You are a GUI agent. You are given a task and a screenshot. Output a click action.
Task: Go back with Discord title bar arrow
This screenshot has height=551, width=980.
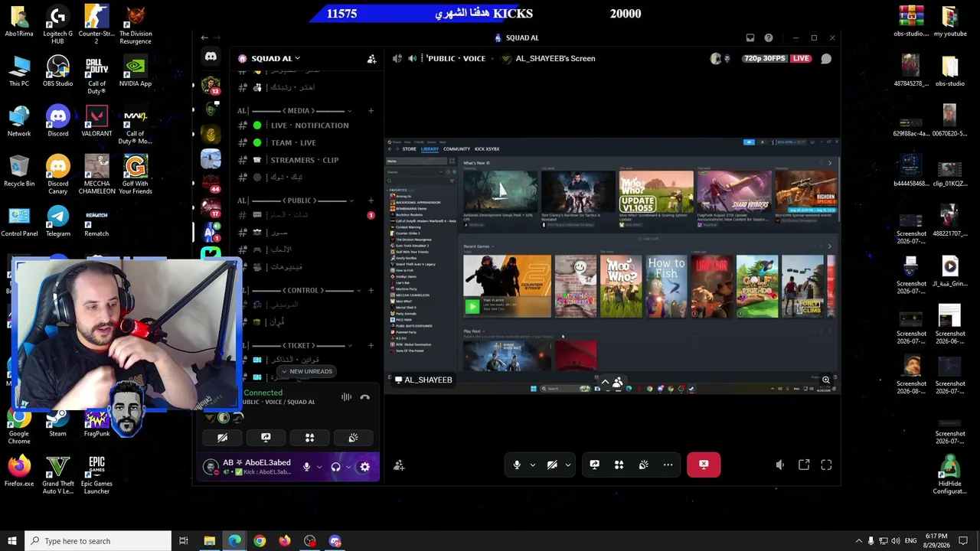pos(204,37)
